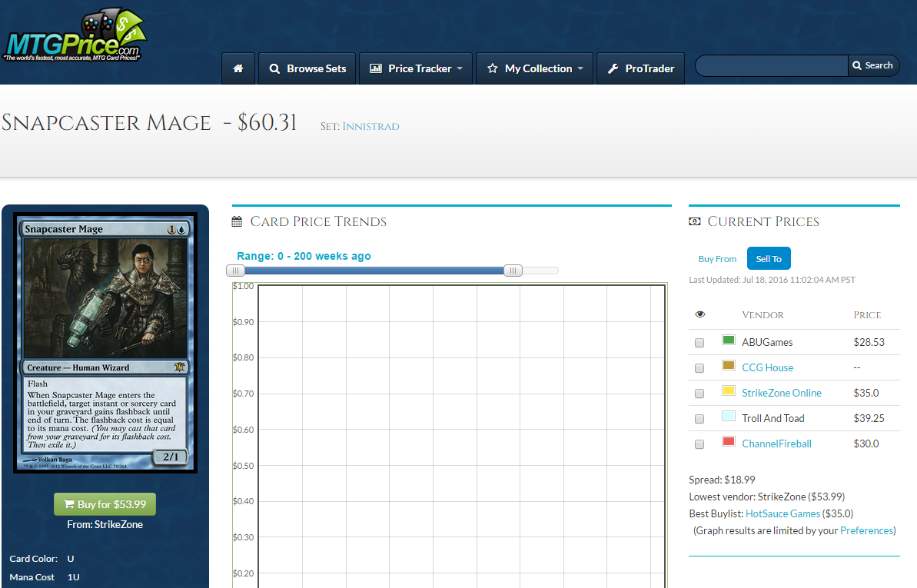Viewport: 917px width, 588px height.
Task: Open the Preferences link
Action: (x=867, y=530)
